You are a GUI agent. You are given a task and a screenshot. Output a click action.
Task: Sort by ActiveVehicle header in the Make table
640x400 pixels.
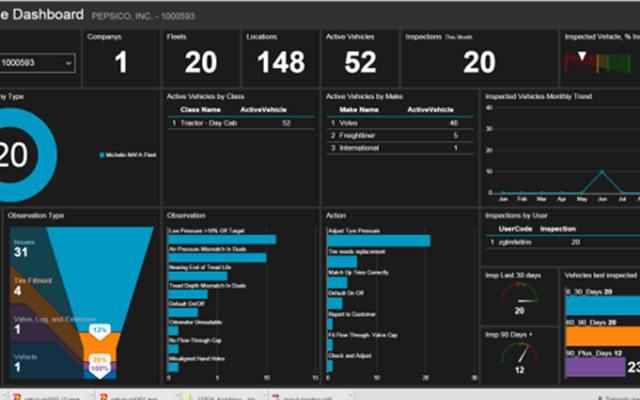[x=430, y=109]
